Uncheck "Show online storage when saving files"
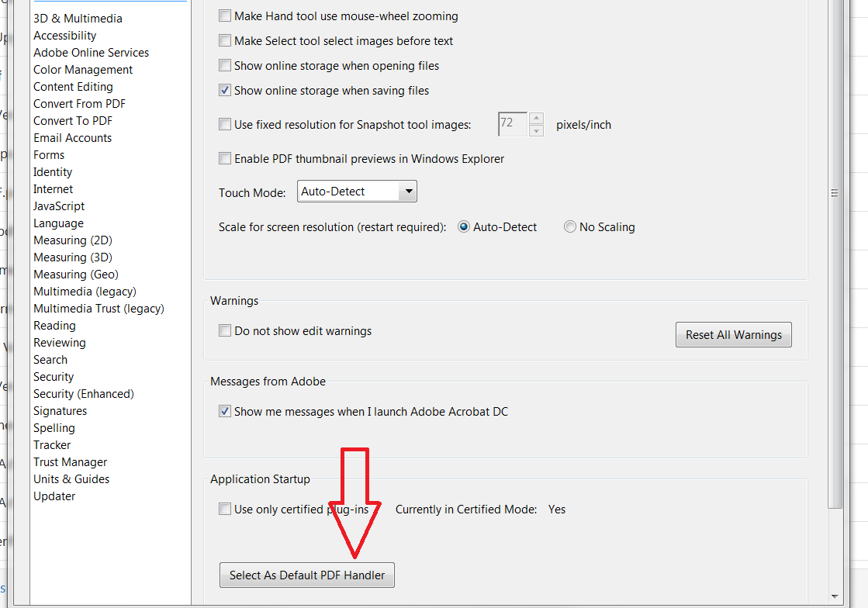Screen dimensions: 868x608 [x=224, y=90]
